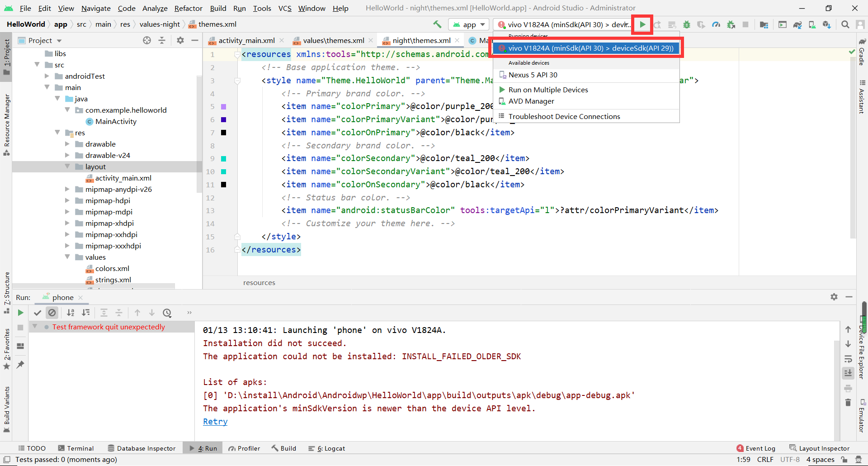Open the Event Log in the status bar
Screen dimensions: 868x466
(x=760, y=448)
